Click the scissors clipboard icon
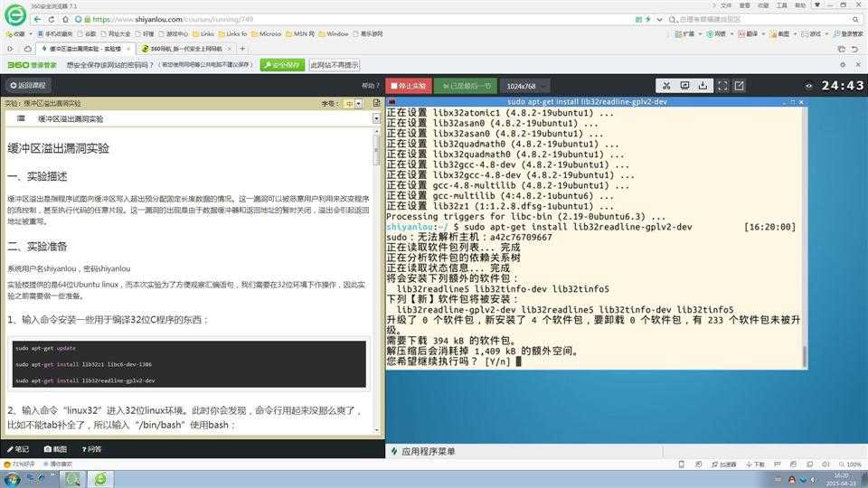The image size is (868, 488). pyautogui.click(x=666, y=86)
